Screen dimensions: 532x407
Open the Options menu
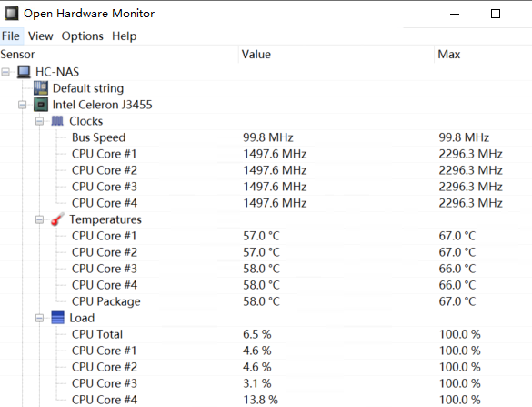click(83, 36)
